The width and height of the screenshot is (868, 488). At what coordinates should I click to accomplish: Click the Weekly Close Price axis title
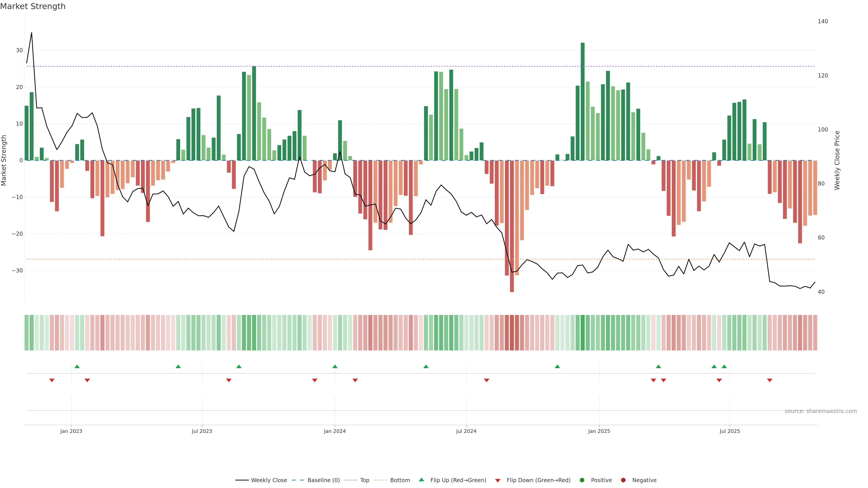click(x=837, y=160)
